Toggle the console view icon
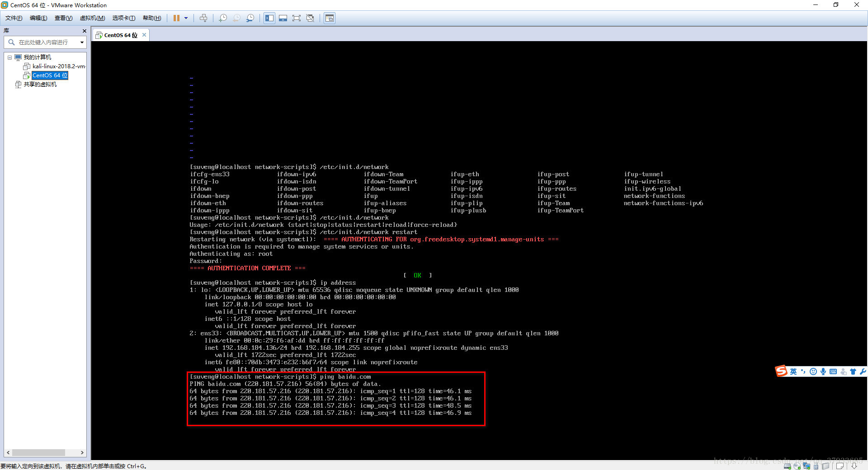This screenshot has width=868, height=470. (x=330, y=18)
